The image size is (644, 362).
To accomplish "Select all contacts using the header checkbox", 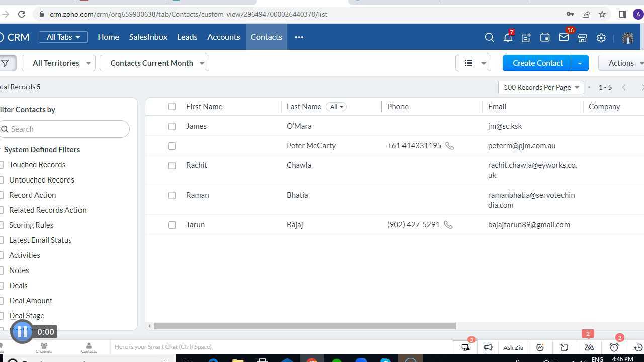I will [172, 106].
